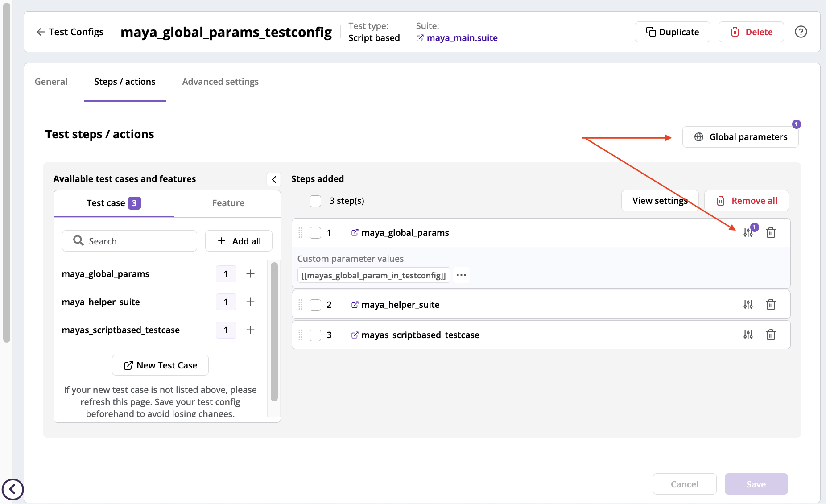Open maya_global_params test case externally
Screen dimensions: 826x504
pyautogui.click(x=355, y=232)
